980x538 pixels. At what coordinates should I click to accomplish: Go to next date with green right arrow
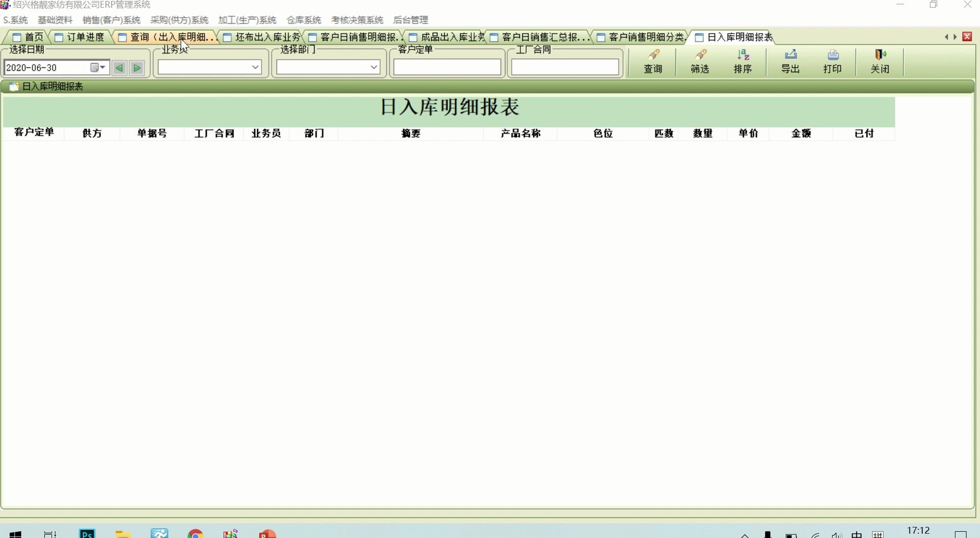point(137,67)
